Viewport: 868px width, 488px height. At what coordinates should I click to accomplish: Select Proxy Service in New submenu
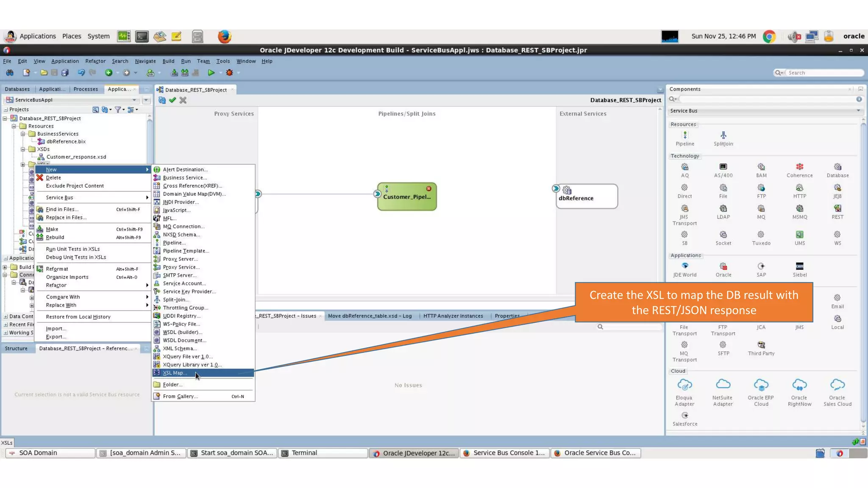pyautogui.click(x=203, y=267)
